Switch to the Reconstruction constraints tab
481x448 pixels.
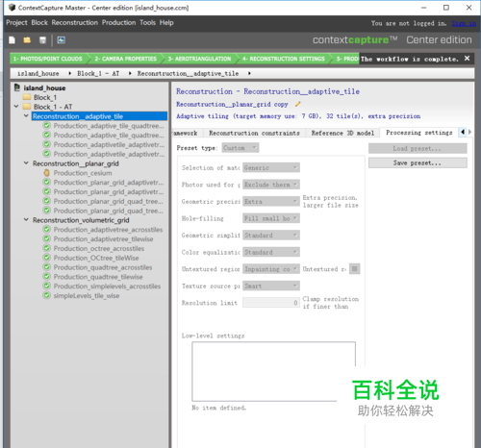click(254, 133)
